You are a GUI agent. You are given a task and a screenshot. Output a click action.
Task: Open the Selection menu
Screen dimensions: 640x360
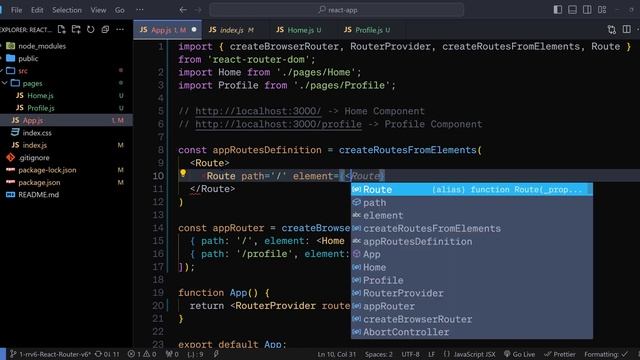tap(67, 10)
